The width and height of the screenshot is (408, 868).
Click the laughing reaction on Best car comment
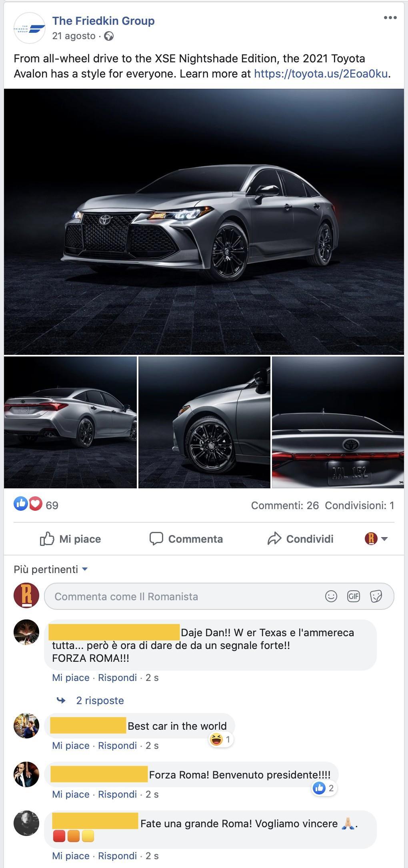point(216,739)
